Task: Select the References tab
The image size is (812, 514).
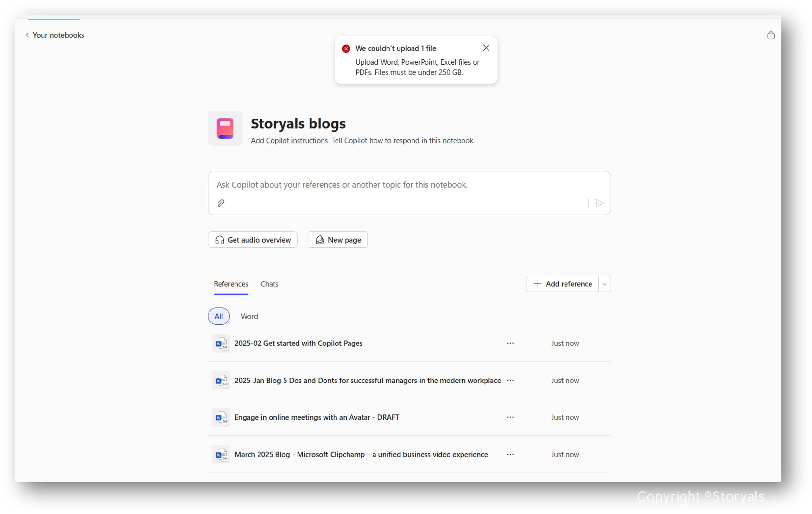Action: click(x=231, y=284)
